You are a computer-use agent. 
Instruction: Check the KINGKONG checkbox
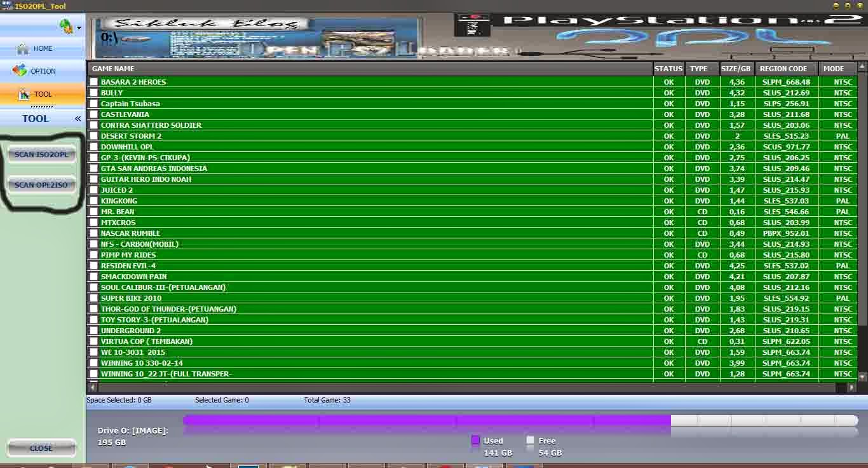point(94,201)
